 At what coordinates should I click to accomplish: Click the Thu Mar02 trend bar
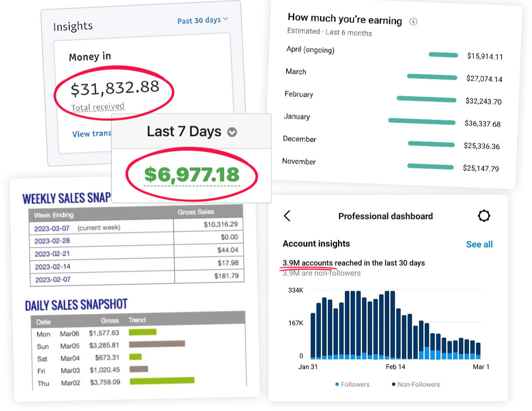point(162,381)
